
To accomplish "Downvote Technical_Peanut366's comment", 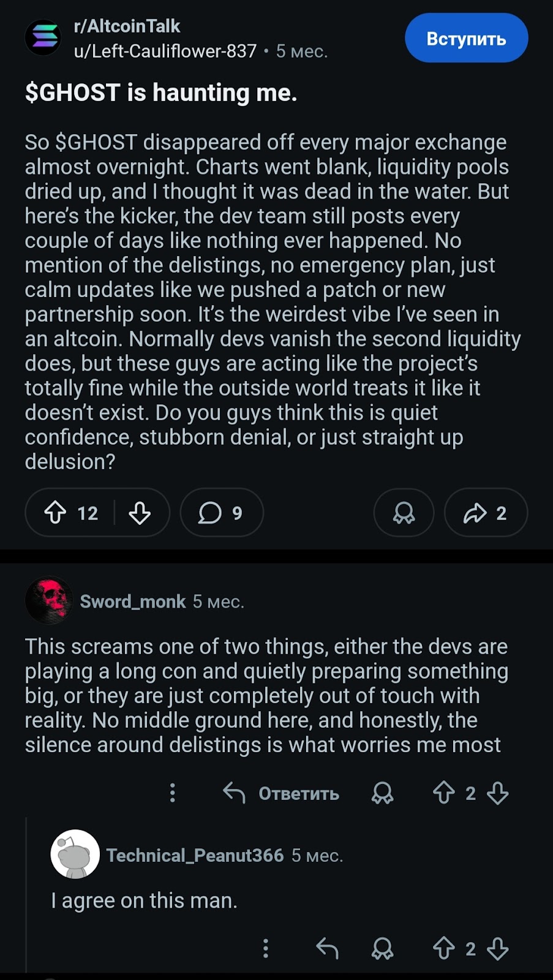I will point(498,949).
